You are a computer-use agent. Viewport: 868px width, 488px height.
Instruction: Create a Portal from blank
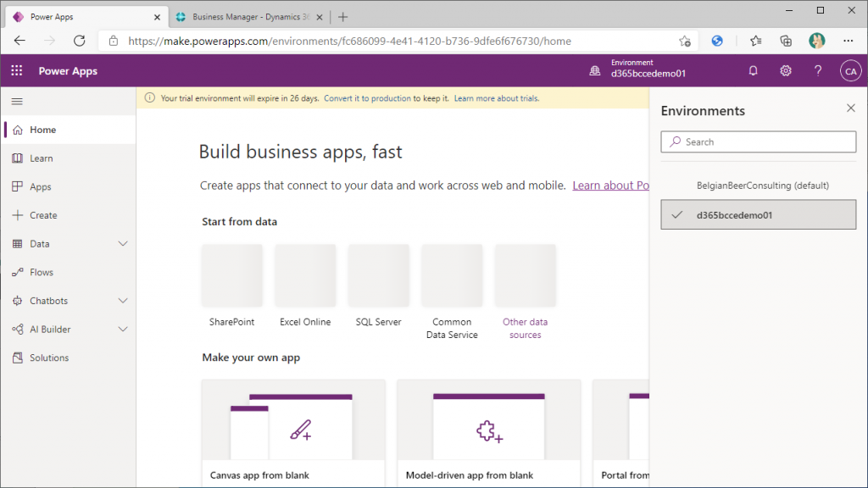coord(620,433)
